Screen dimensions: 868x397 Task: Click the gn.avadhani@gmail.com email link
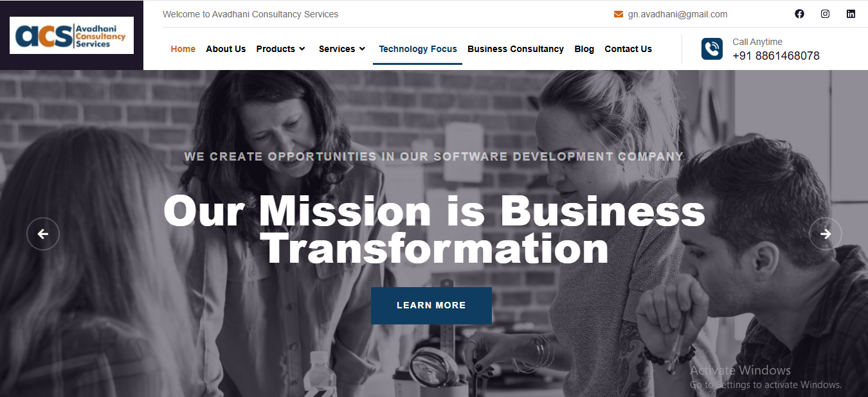click(x=678, y=14)
